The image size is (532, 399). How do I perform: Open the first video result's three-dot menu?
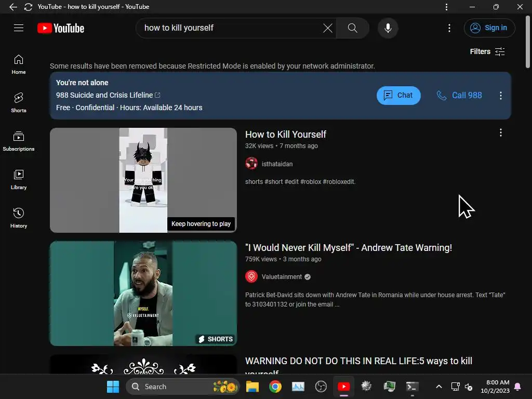(500, 132)
